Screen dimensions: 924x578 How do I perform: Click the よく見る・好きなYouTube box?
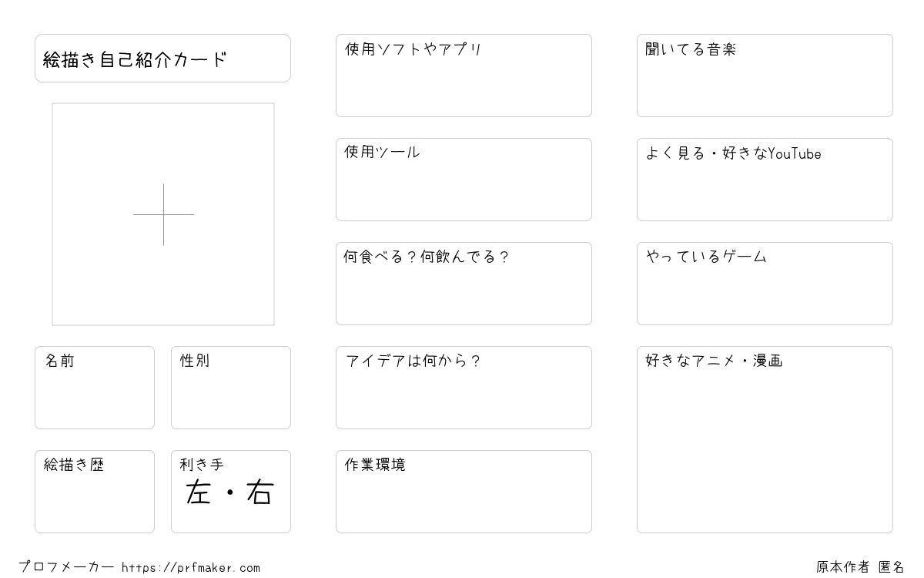[765, 180]
